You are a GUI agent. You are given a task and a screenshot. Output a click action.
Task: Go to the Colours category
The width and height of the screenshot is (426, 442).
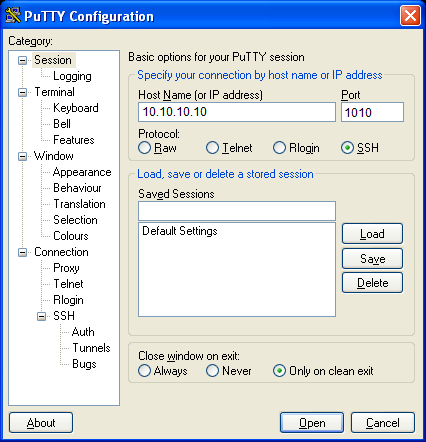tap(71, 236)
